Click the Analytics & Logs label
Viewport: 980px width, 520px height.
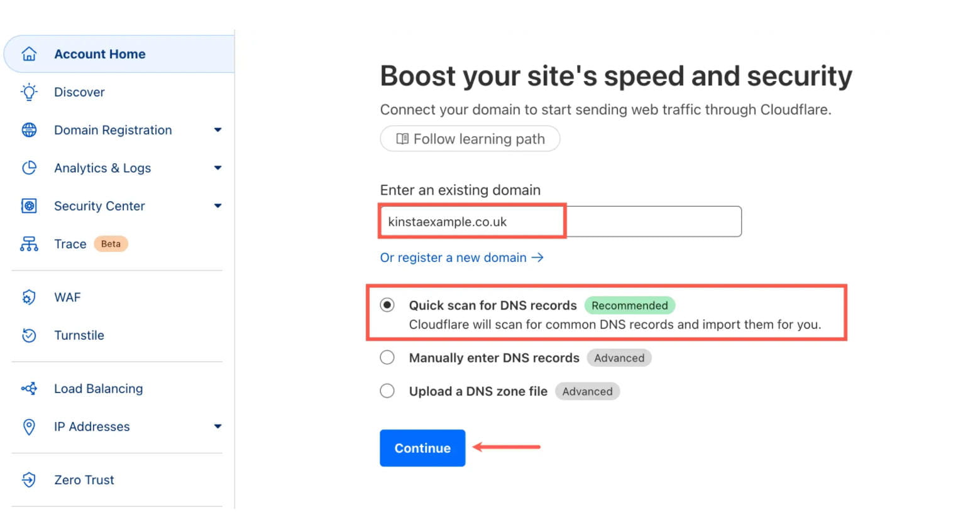click(102, 168)
